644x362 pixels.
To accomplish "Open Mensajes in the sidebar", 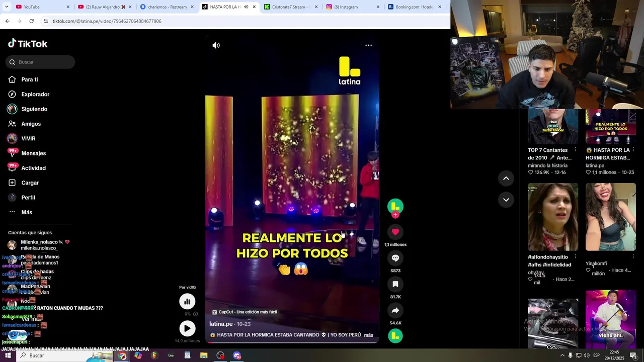I will click(33, 153).
